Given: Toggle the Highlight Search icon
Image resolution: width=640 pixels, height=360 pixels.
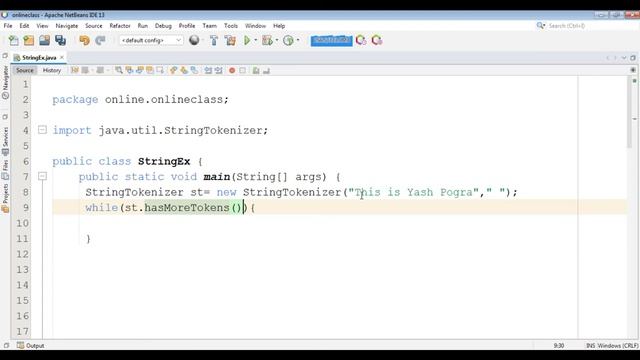Looking at the screenshot, I should point(150,70).
